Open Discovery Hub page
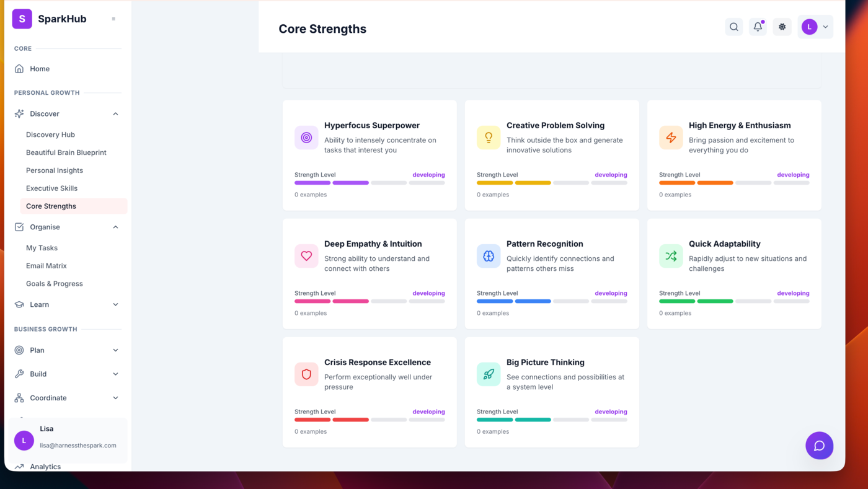 (x=50, y=134)
